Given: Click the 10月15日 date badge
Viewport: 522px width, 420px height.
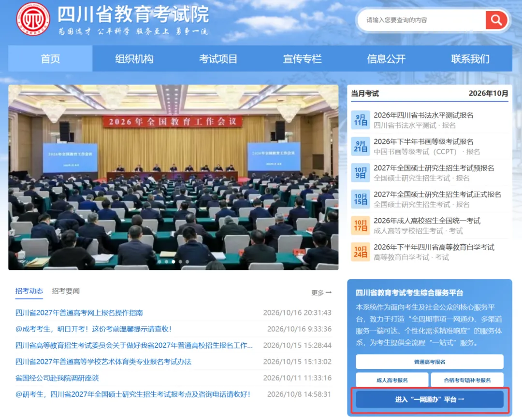Looking at the screenshot, I should click(361, 199).
